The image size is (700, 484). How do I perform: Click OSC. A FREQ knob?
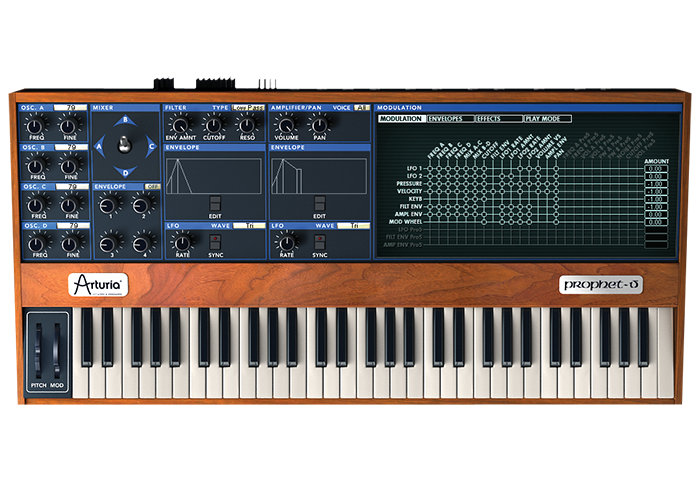(x=36, y=125)
